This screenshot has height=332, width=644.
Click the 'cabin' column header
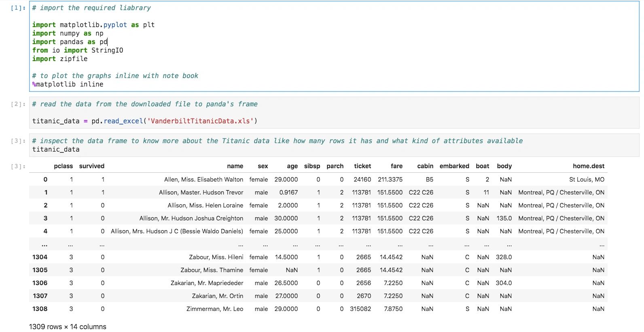pyautogui.click(x=425, y=166)
